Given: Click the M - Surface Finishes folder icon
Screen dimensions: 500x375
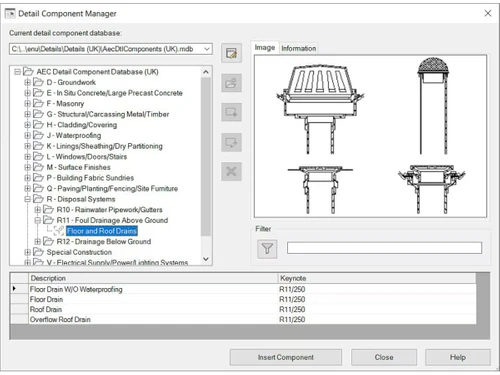Looking at the screenshot, I should (x=39, y=167).
